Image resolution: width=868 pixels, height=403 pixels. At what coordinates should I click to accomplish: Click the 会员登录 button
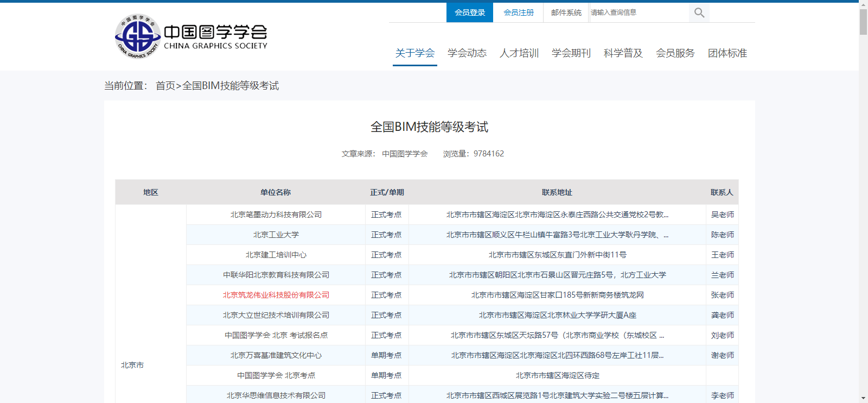(x=470, y=12)
